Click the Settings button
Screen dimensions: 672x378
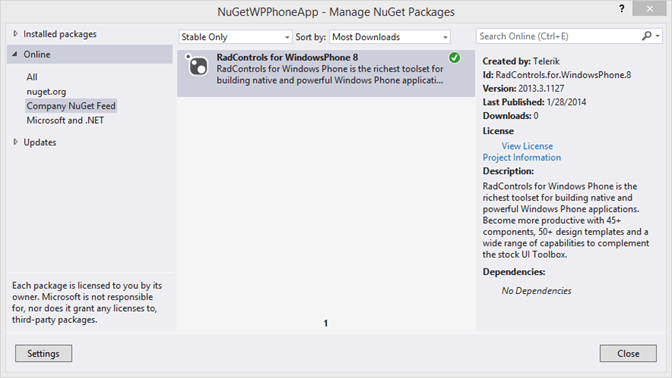coord(43,354)
